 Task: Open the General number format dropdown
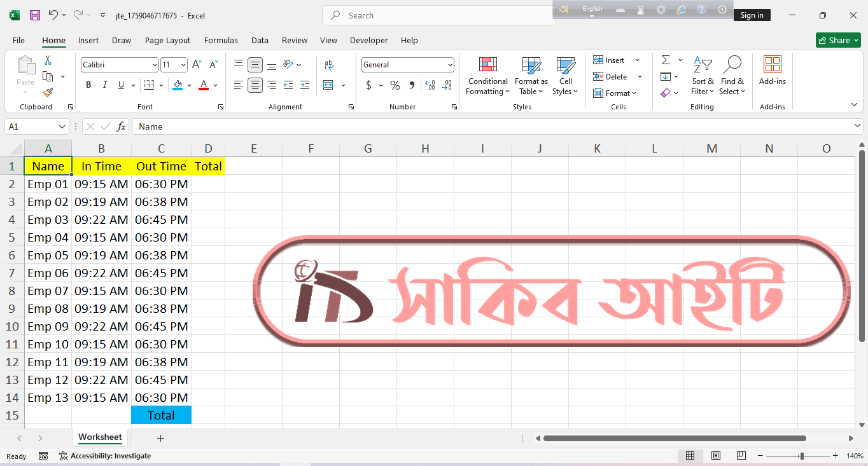tap(450, 65)
